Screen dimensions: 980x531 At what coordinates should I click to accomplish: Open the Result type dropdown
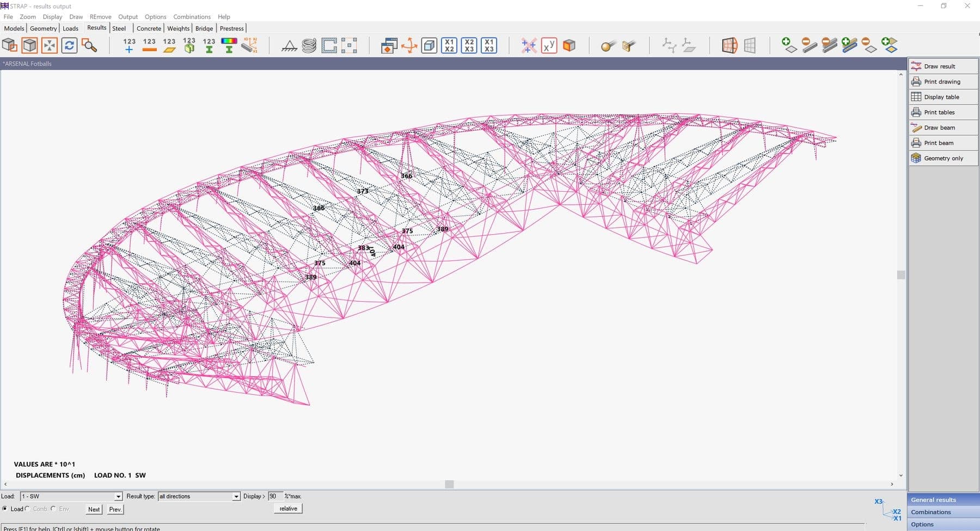[199, 496]
